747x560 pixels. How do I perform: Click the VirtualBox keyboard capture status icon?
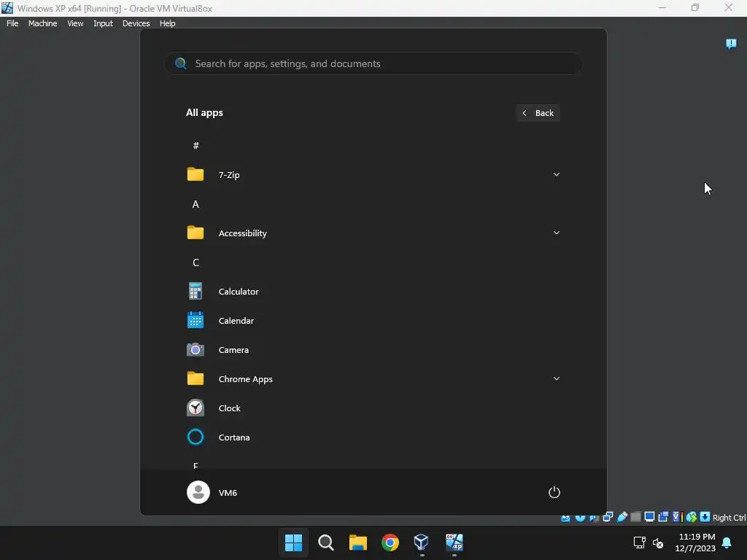(x=705, y=517)
